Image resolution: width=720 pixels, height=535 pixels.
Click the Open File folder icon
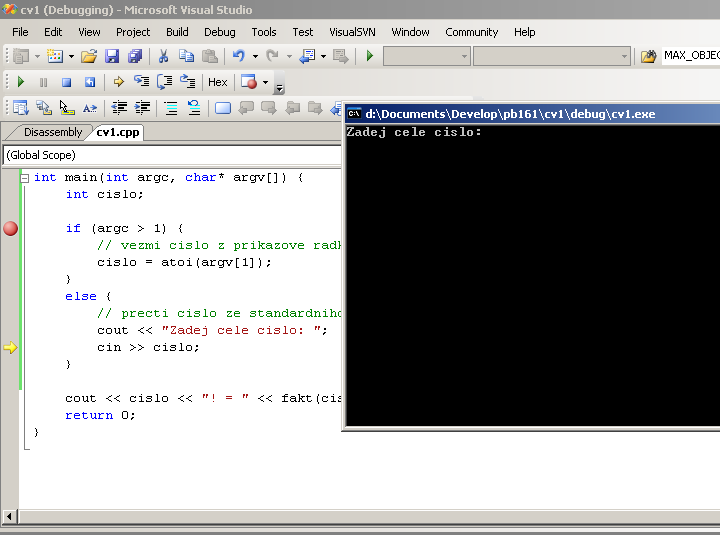point(89,56)
